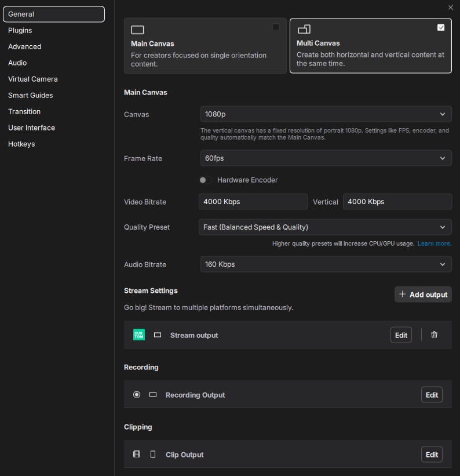Select the Main Canvas mode card

pyautogui.click(x=205, y=46)
